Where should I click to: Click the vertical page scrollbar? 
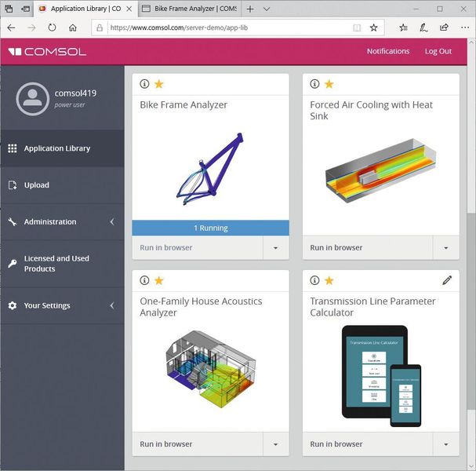(471, 312)
